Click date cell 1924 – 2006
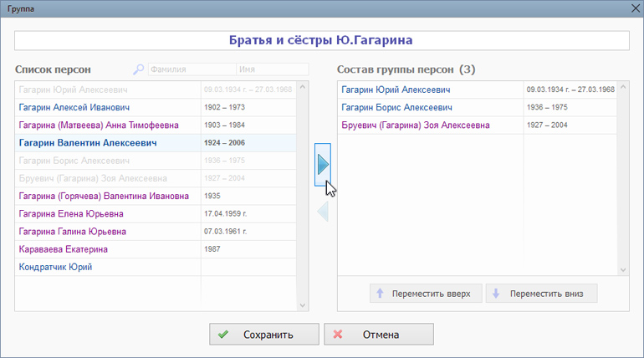 pos(248,143)
